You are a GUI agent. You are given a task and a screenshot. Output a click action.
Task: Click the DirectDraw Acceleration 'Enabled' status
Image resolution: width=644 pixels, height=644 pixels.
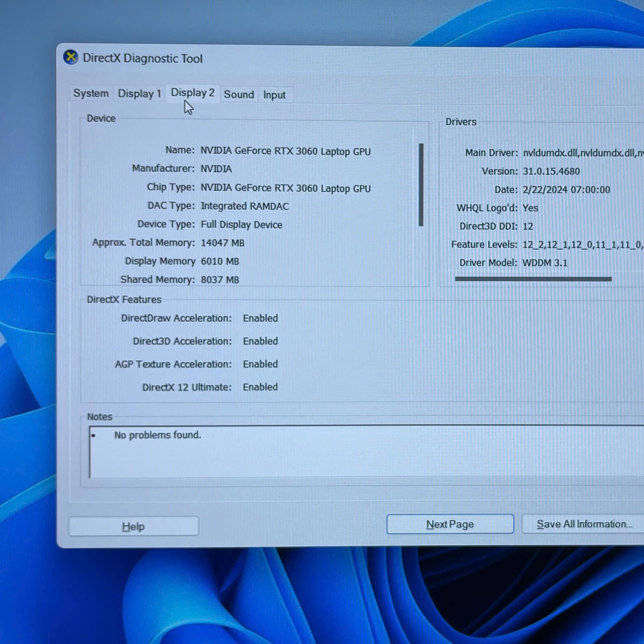260,318
